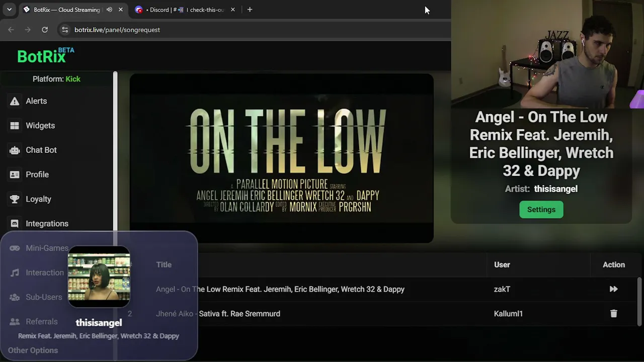This screenshot has height=362, width=644.
Task: Go to the Chat Bot section
Action: tap(41, 150)
